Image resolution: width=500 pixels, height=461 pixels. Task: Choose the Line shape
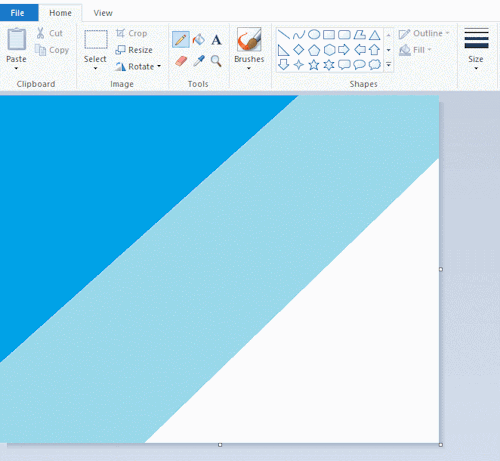pyautogui.click(x=284, y=34)
